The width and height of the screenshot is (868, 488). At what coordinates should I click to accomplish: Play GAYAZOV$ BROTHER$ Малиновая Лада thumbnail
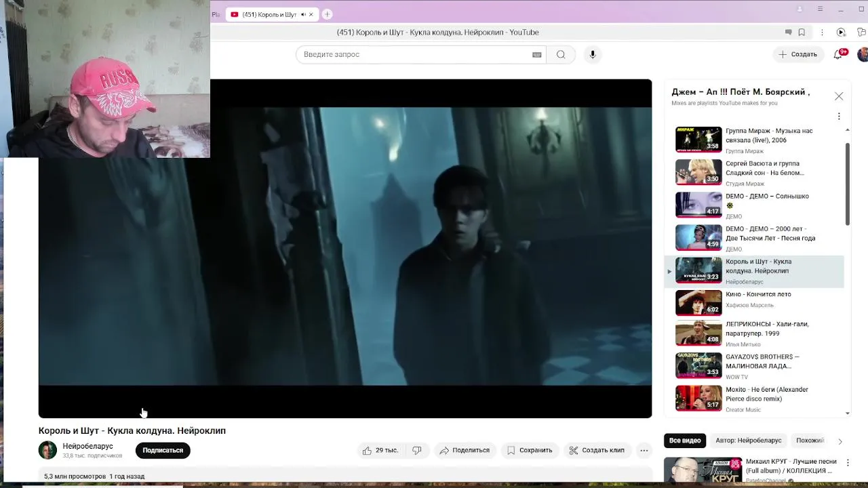click(698, 365)
